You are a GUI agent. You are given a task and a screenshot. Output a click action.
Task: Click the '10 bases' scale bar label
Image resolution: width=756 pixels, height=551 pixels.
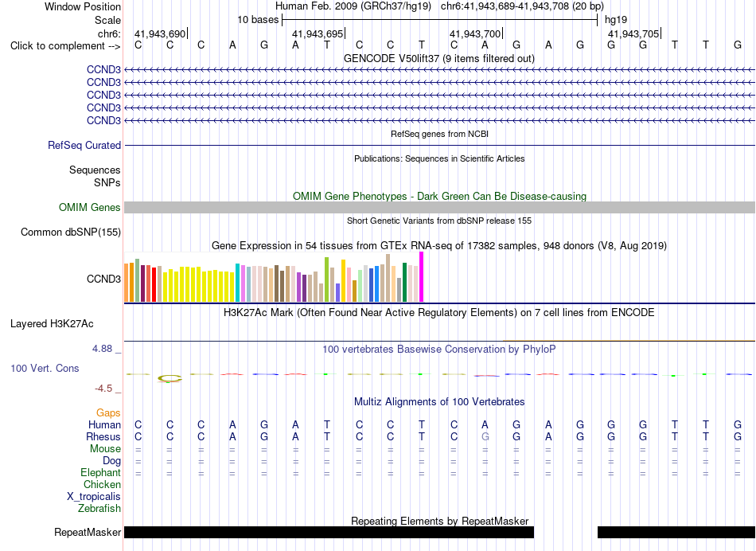(258, 20)
